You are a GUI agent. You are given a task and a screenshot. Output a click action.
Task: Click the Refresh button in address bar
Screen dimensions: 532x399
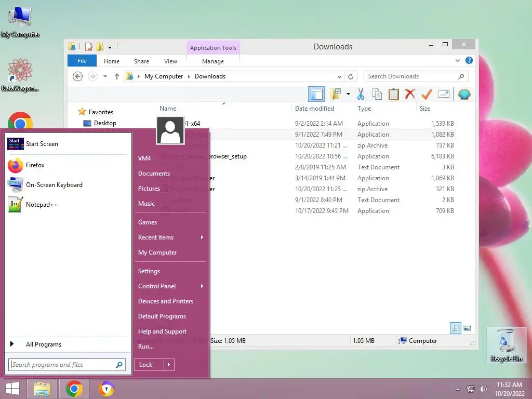[351, 76]
